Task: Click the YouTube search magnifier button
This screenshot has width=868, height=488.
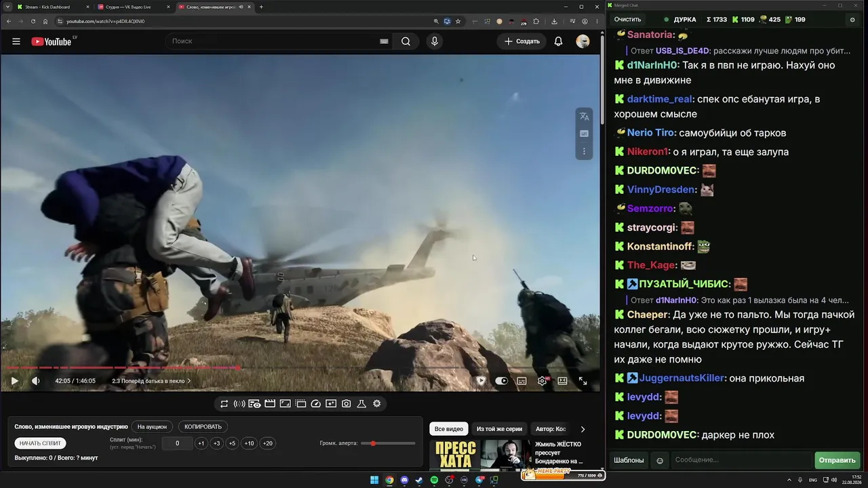Action: point(406,41)
